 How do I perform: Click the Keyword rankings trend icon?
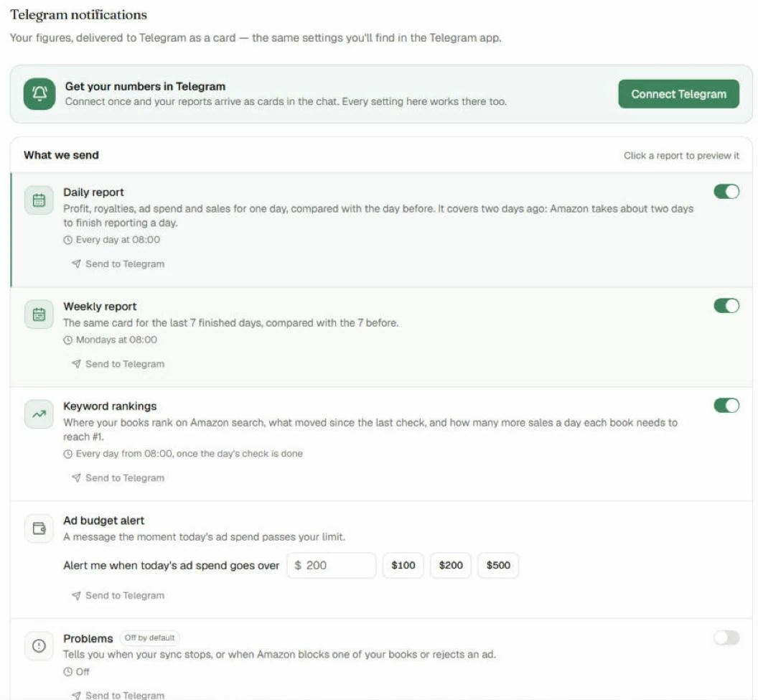[x=39, y=414]
